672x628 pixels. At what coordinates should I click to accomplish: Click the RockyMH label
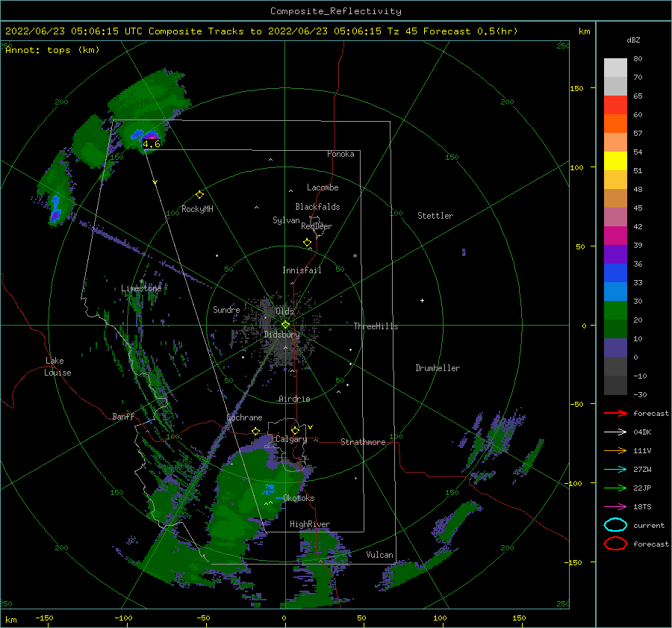click(197, 209)
